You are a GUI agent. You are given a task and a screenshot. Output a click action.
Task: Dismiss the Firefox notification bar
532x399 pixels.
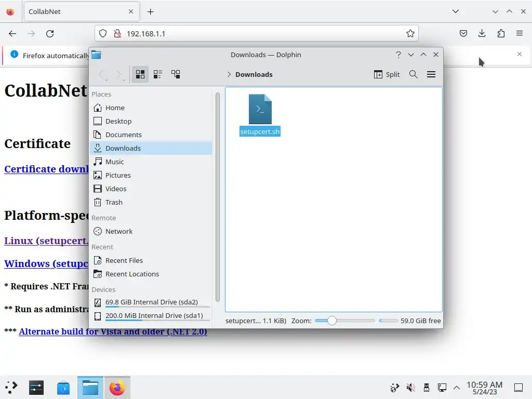(520, 54)
